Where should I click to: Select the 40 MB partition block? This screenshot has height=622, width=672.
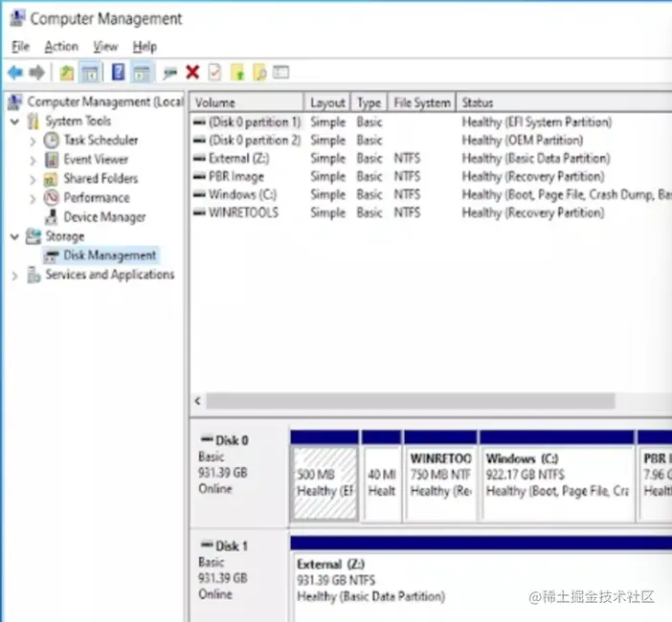[381, 476]
